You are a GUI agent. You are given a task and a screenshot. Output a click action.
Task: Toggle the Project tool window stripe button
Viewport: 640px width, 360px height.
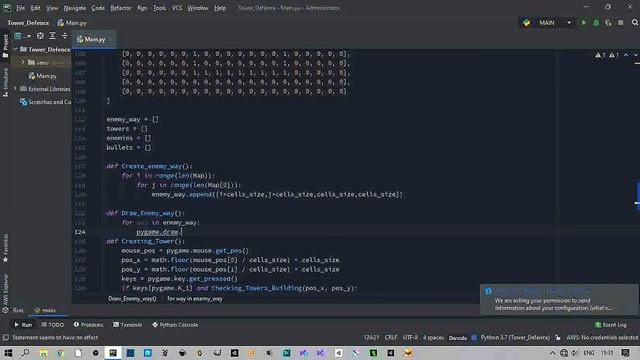coord(5,45)
